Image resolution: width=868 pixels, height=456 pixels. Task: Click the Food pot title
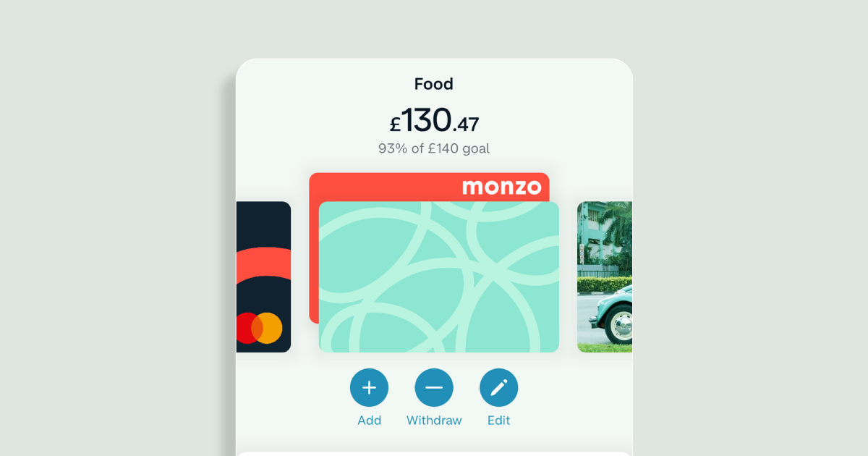(x=434, y=84)
